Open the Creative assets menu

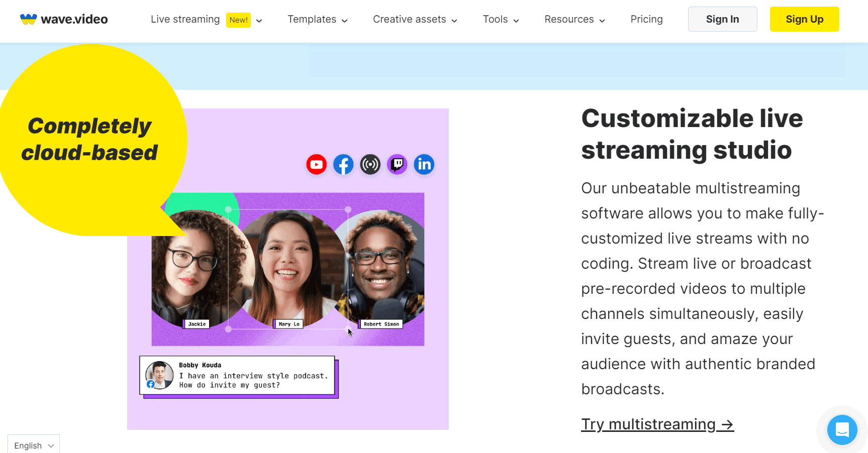coord(409,19)
